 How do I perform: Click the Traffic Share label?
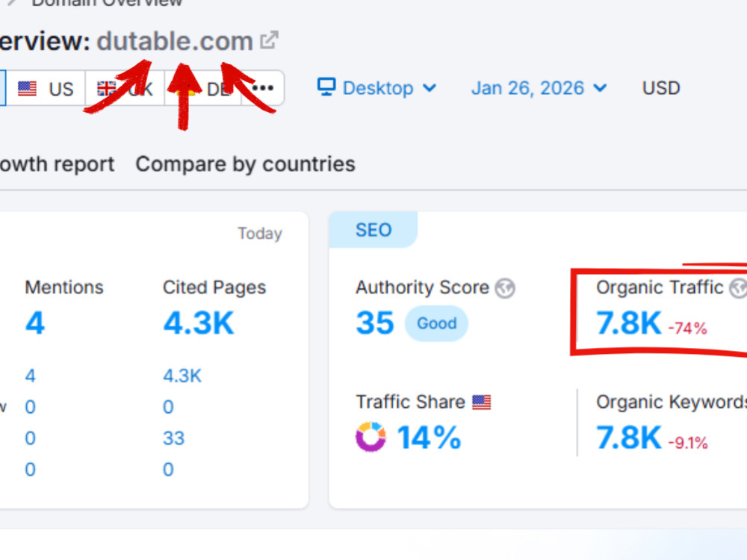coord(411,402)
